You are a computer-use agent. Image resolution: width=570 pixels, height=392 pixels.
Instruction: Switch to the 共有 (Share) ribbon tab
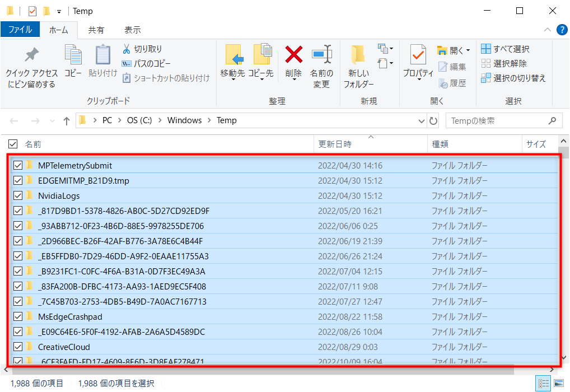click(96, 30)
